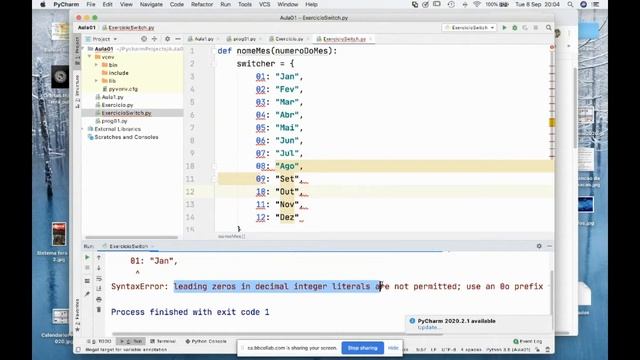Click the restore layout icon in the Run panel

click(87, 281)
